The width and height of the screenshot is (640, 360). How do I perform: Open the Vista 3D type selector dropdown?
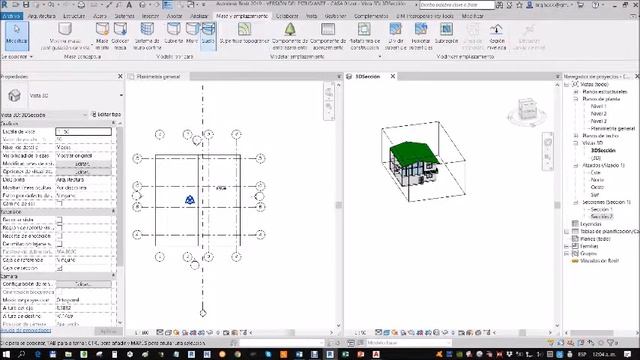121,95
